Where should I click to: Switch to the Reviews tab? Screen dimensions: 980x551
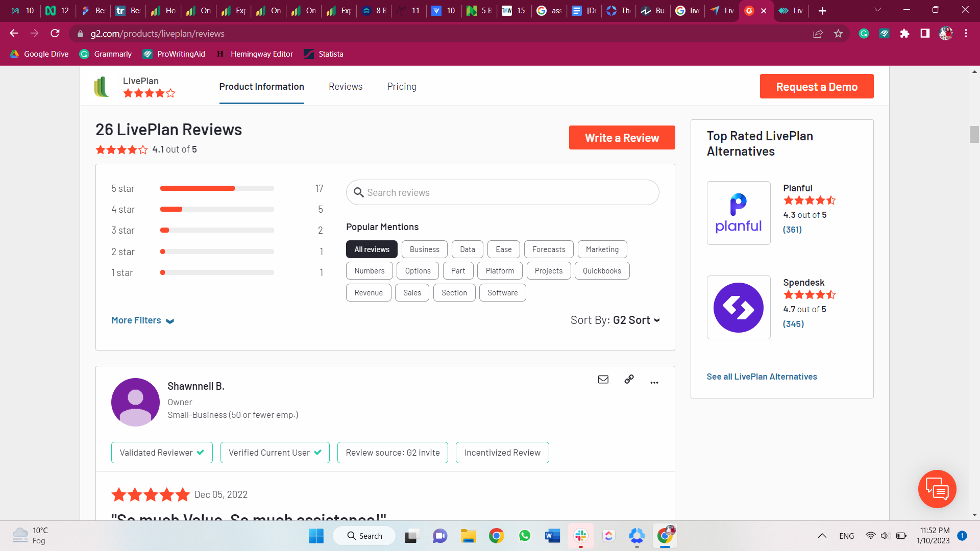pos(346,87)
